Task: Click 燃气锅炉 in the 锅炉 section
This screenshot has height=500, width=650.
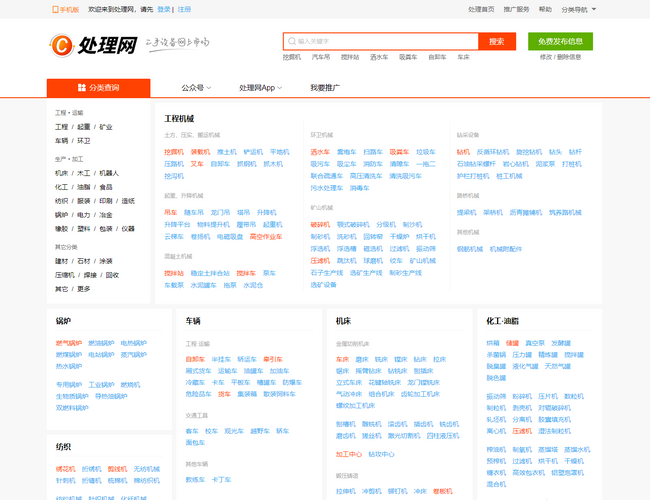Action: click(69, 343)
